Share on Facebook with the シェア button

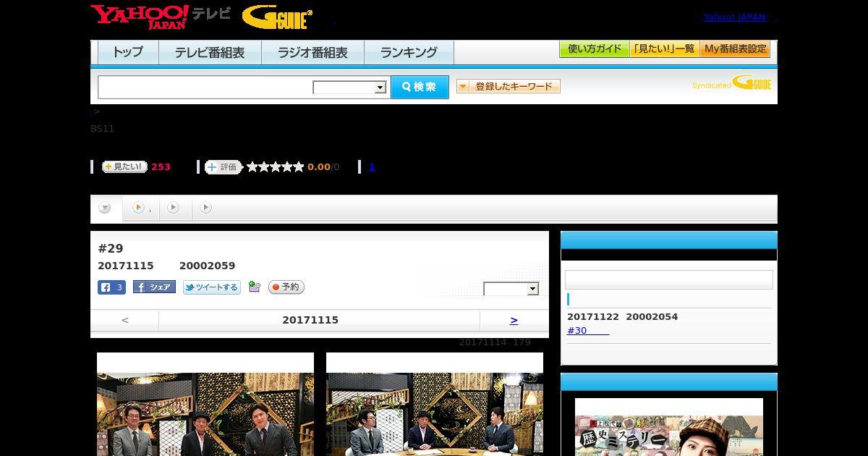pyautogui.click(x=154, y=287)
